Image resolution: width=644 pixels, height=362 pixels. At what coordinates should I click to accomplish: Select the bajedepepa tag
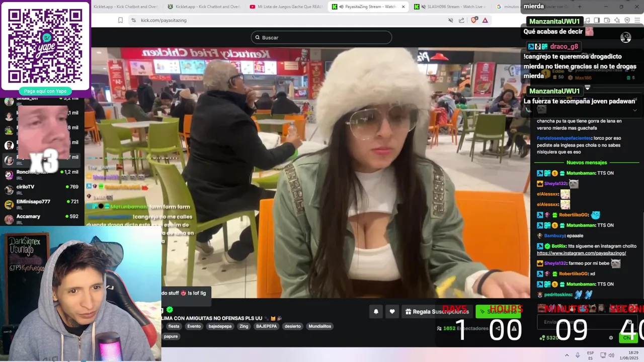tap(220, 326)
